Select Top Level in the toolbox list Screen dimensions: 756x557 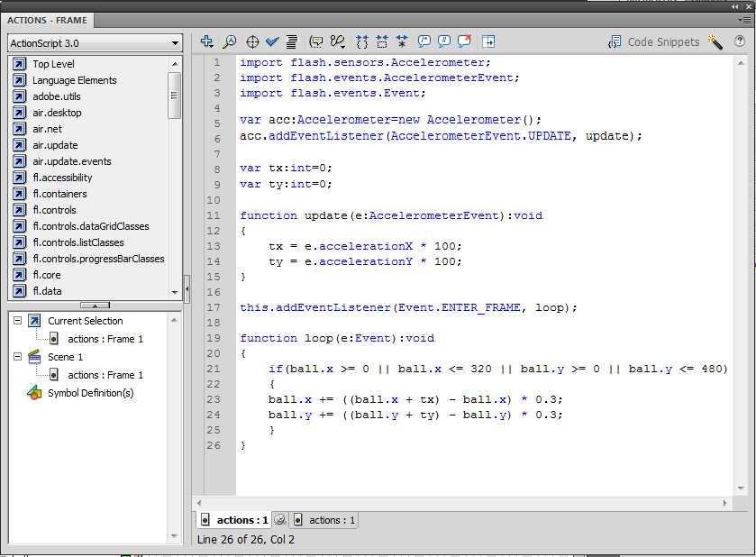tap(53, 64)
